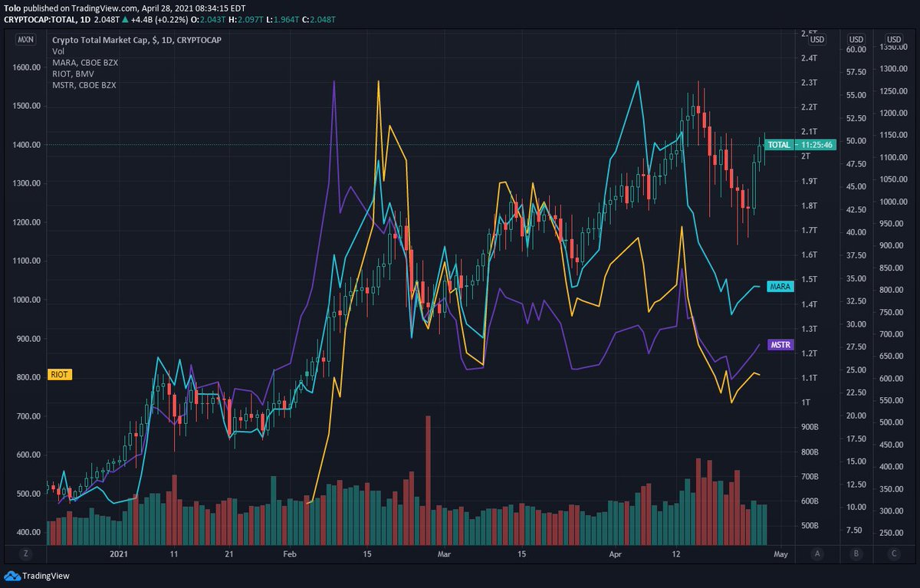Click the May label on the time axis
Image resolution: width=920 pixels, height=588 pixels.
tap(780, 553)
